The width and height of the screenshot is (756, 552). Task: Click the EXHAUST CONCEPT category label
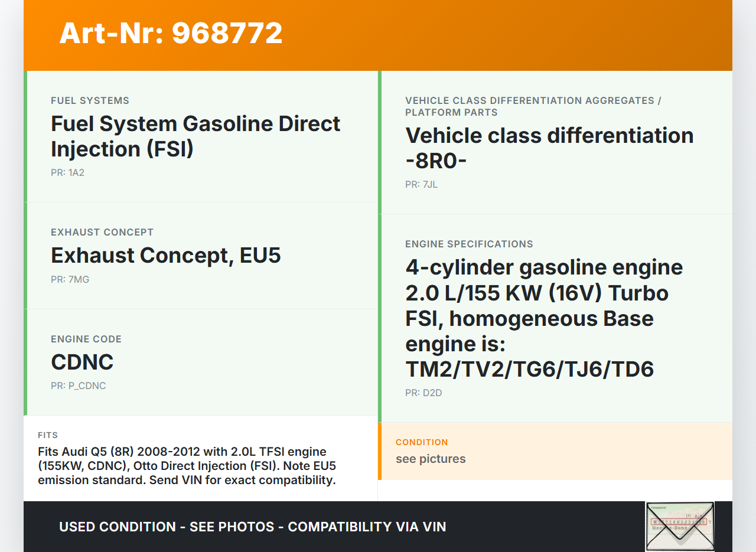[x=102, y=233]
